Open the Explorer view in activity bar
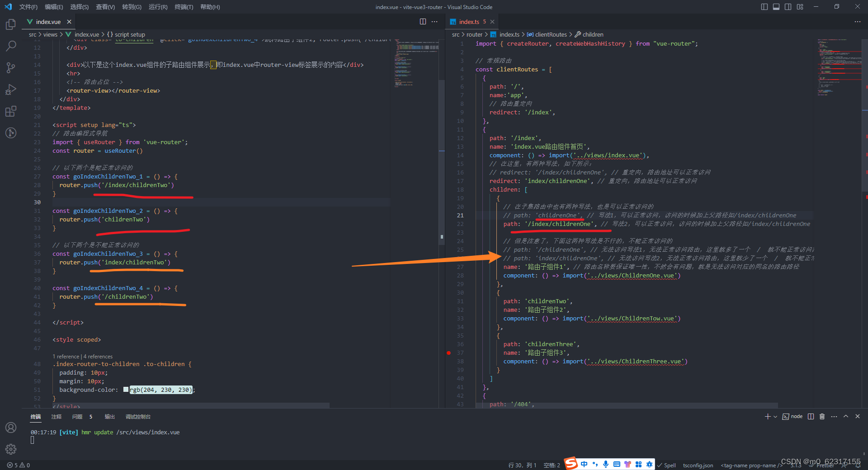 (11, 24)
